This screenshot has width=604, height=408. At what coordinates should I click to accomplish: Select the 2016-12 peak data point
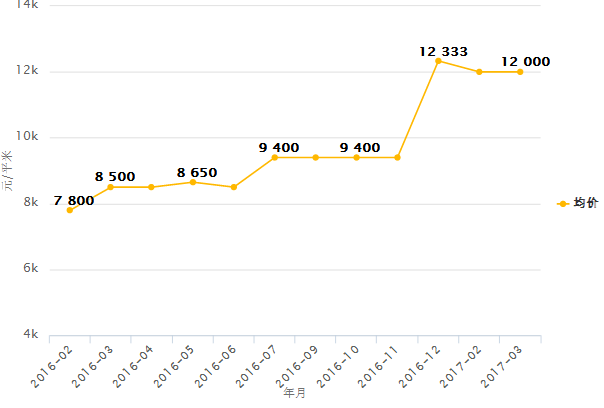pos(439,61)
